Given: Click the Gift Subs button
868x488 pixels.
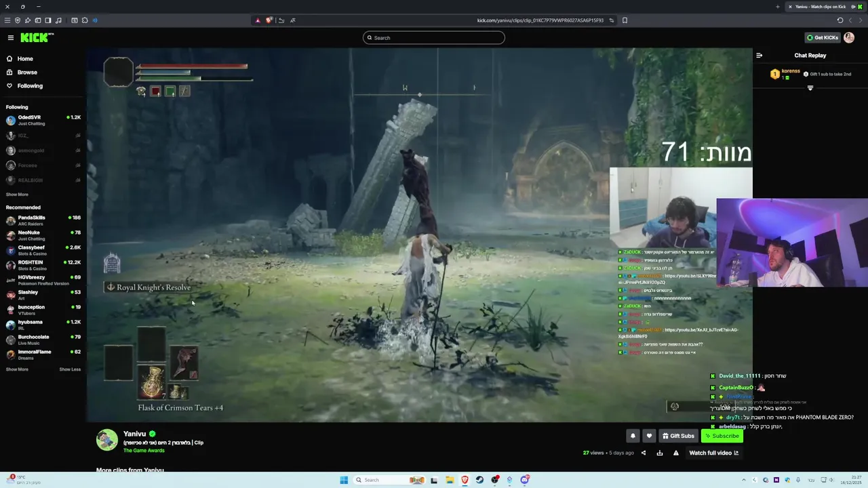Looking at the screenshot, I should [x=678, y=436].
